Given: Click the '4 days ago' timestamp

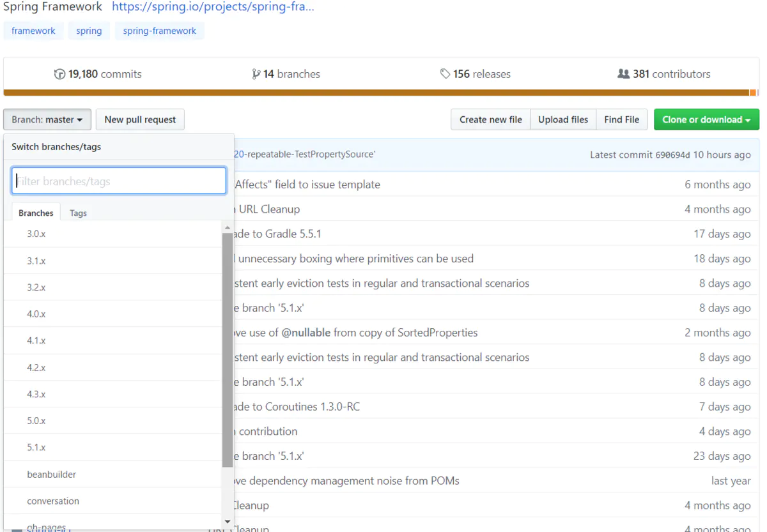Looking at the screenshot, I should tap(725, 432).
